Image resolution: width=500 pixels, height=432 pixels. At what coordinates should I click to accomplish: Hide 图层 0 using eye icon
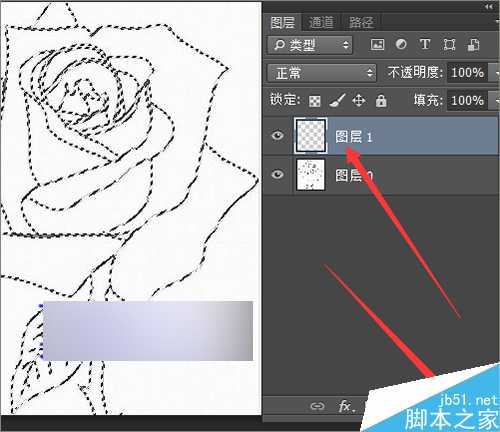click(277, 174)
